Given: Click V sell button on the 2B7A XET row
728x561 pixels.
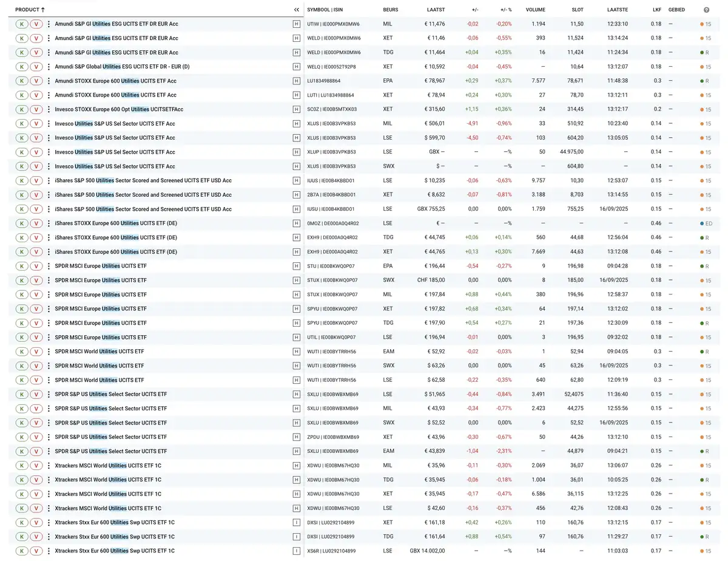Looking at the screenshot, I should (x=36, y=195).
